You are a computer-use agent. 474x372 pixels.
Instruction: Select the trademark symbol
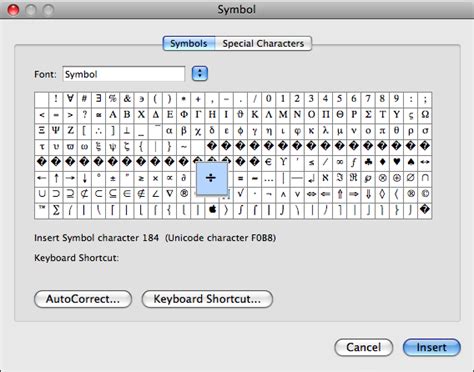coord(42,210)
